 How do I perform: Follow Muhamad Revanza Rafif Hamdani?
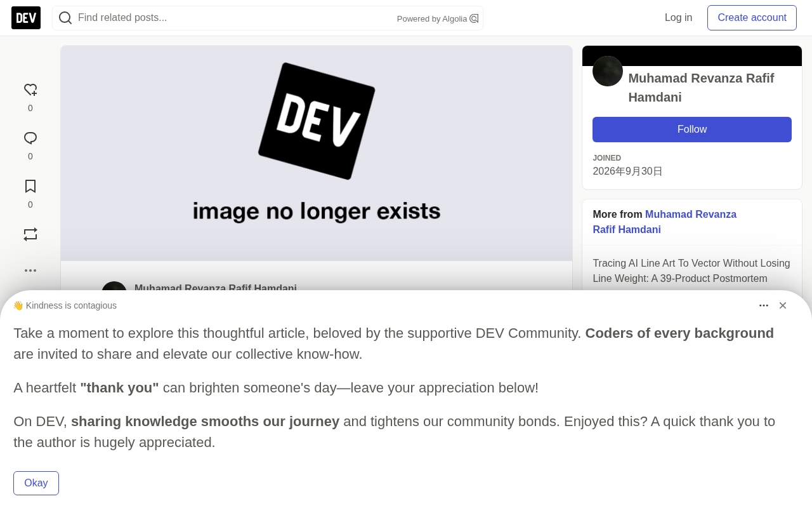(692, 130)
